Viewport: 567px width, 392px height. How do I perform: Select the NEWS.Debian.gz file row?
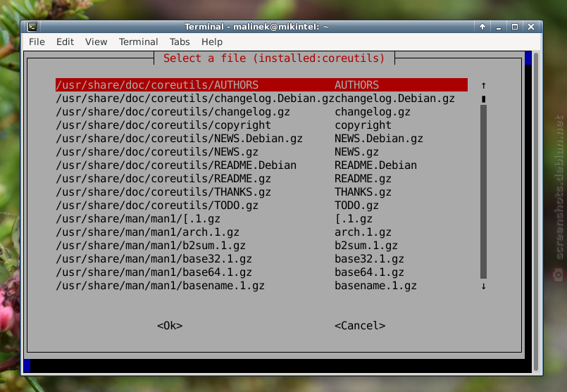261,139
